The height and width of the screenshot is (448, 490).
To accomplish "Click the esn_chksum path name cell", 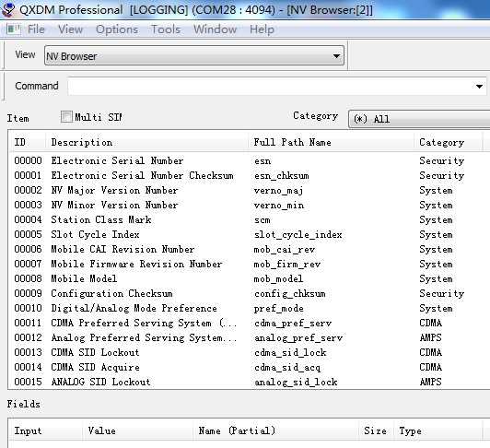I will click(282, 176).
